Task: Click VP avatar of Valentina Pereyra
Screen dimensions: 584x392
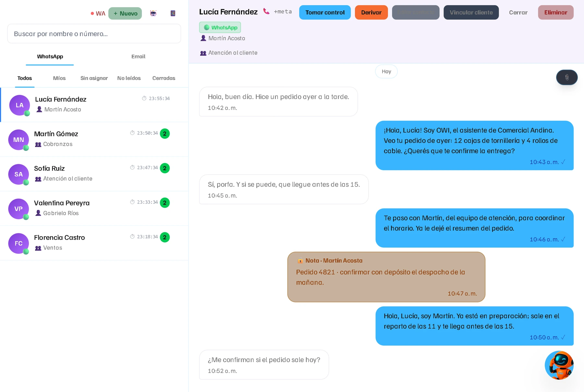Action: coord(18,209)
